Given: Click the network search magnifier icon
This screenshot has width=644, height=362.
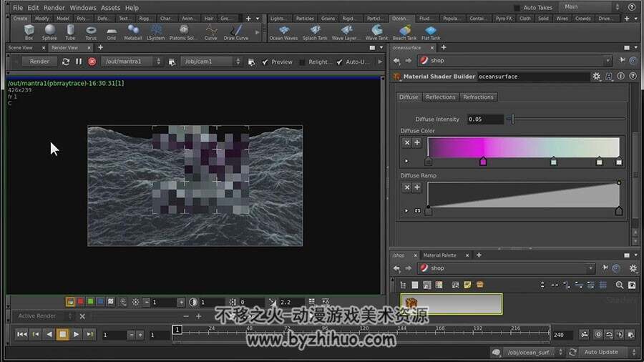Looking at the screenshot, I should pyautogui.click(x=620, y=285).
